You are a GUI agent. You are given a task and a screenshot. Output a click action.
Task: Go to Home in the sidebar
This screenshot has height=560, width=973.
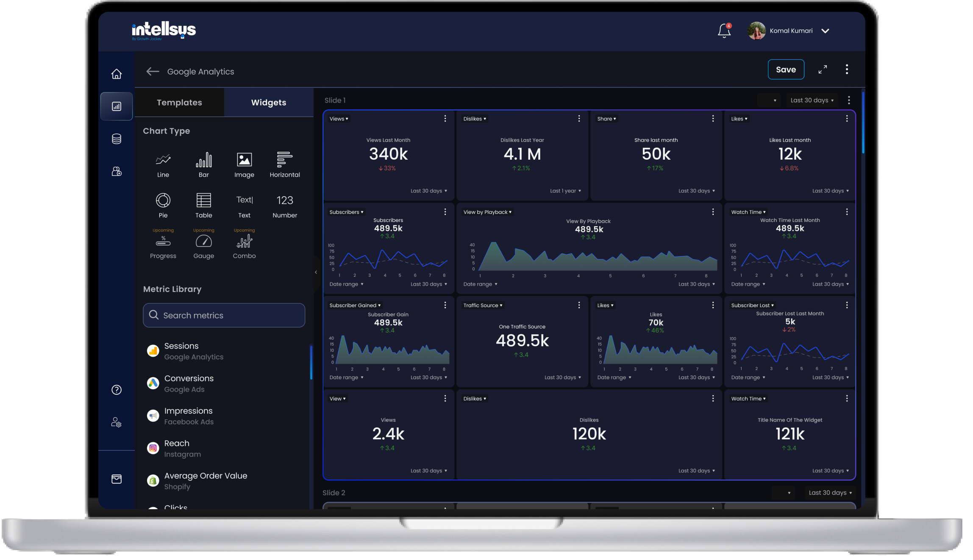[117, 74]
